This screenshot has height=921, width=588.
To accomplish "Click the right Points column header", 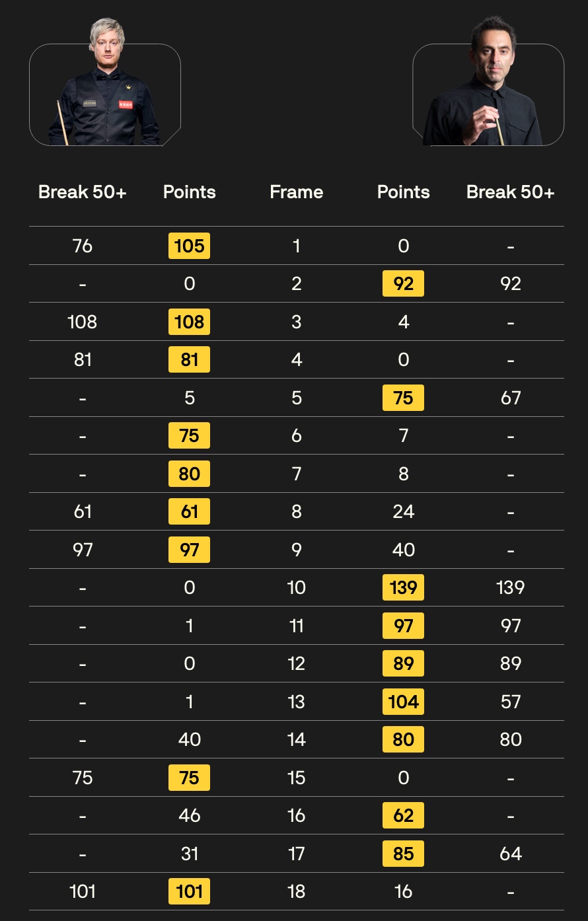I will [403, 192].
